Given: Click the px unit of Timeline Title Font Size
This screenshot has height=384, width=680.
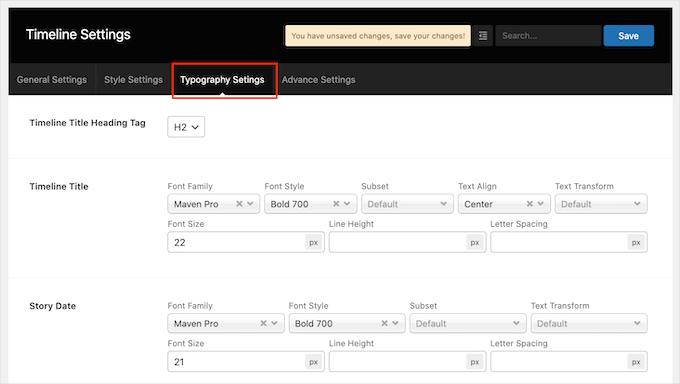Looking at the screenshot, I should tap(314, 242).
